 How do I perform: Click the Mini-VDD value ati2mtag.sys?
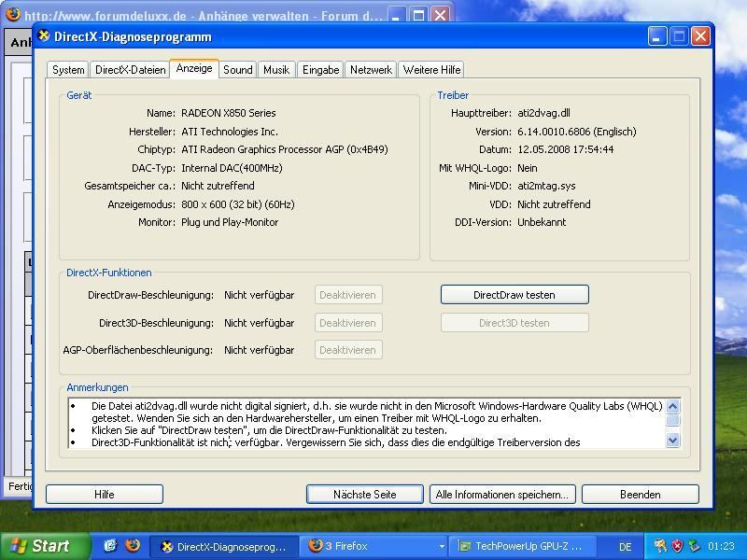coord(546,186)
